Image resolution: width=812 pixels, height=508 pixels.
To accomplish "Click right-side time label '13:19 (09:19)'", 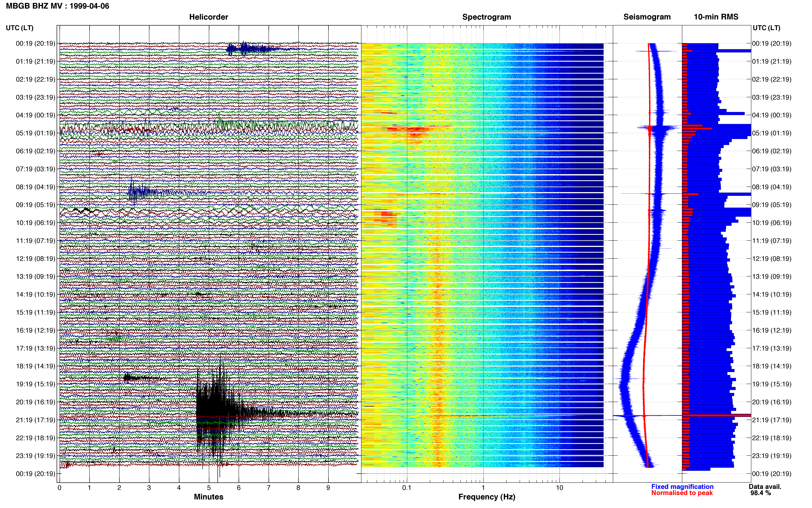I will 772,277.
